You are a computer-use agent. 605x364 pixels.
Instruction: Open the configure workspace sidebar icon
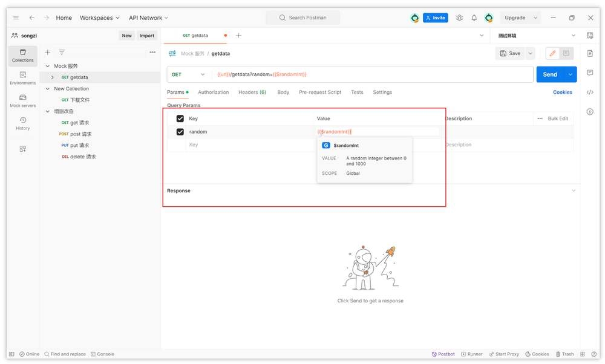(x=23, y=149)
